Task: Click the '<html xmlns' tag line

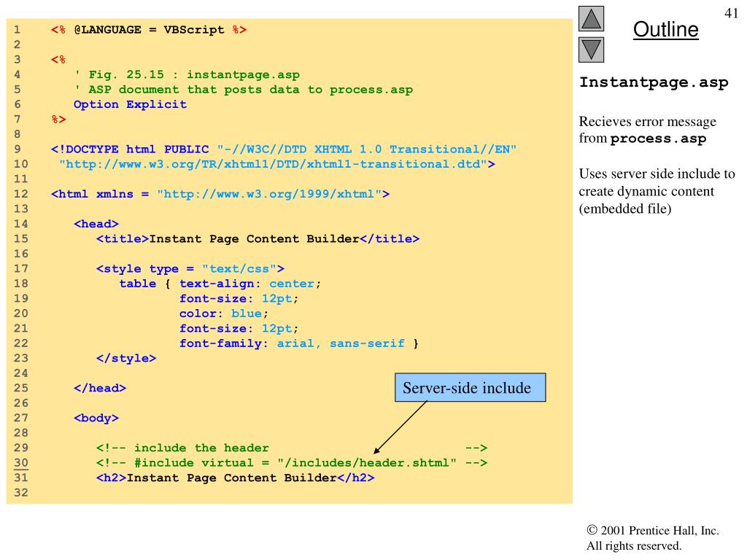Action: 220,194
